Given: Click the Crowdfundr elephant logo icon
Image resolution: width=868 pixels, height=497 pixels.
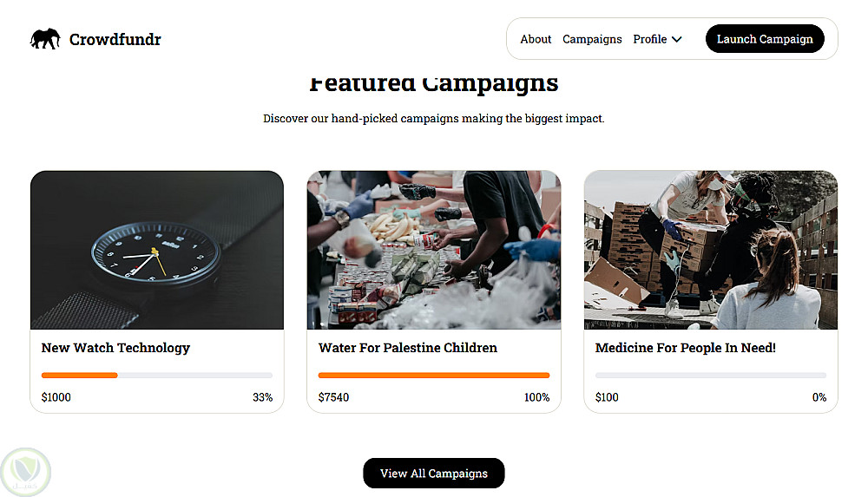Looking at the screenshot, I should click(x=45, y=39).
